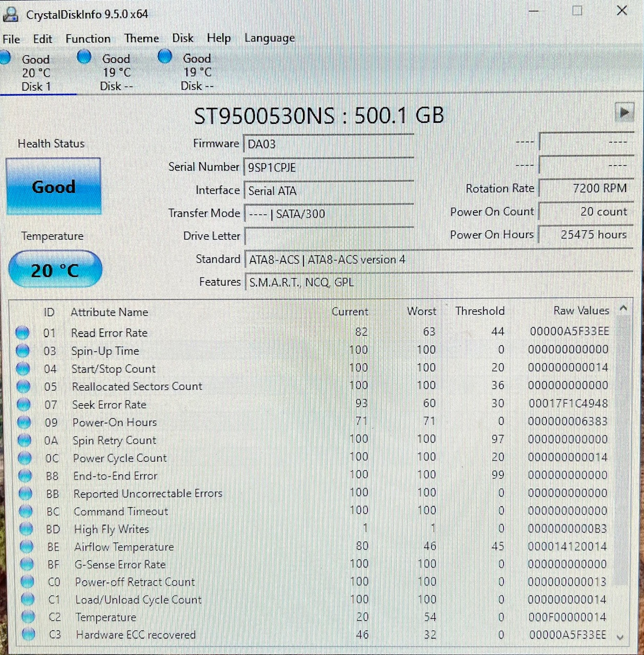The width and height of the screenshot is (644, 655).
Task: Click the status orb for Spin-Up Time
Action: [x=23, y=351]
